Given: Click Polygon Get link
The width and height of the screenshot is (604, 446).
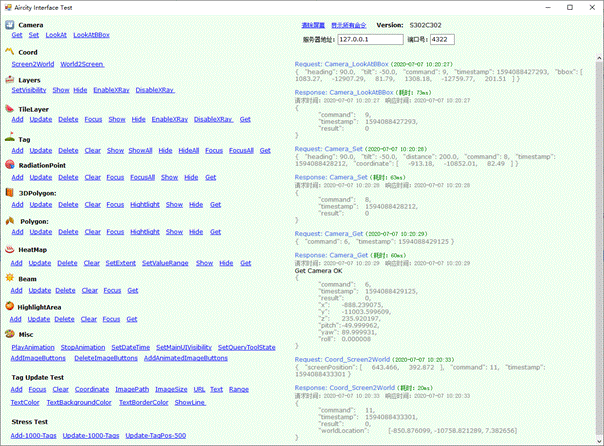Looking at the screenshot, I should click(215, 232).
